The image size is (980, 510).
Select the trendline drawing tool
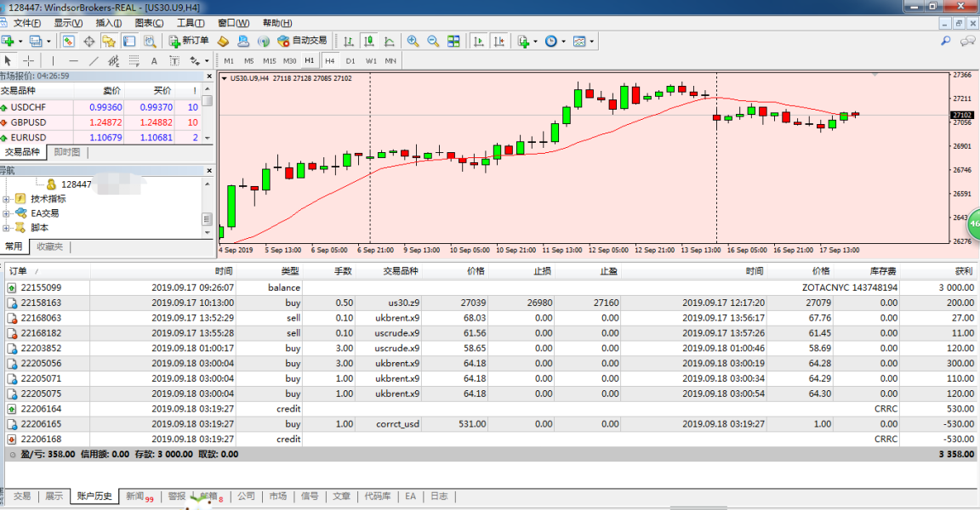(x=94, y=61)
